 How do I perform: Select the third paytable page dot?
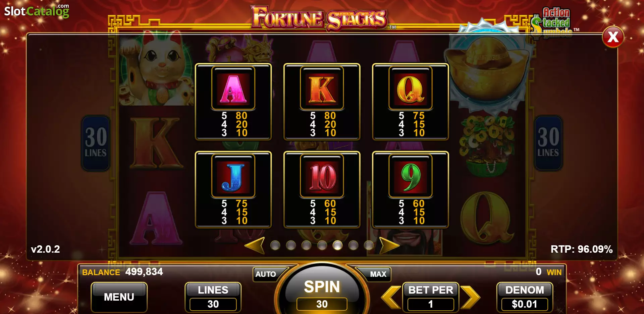[x=306, y=245]
